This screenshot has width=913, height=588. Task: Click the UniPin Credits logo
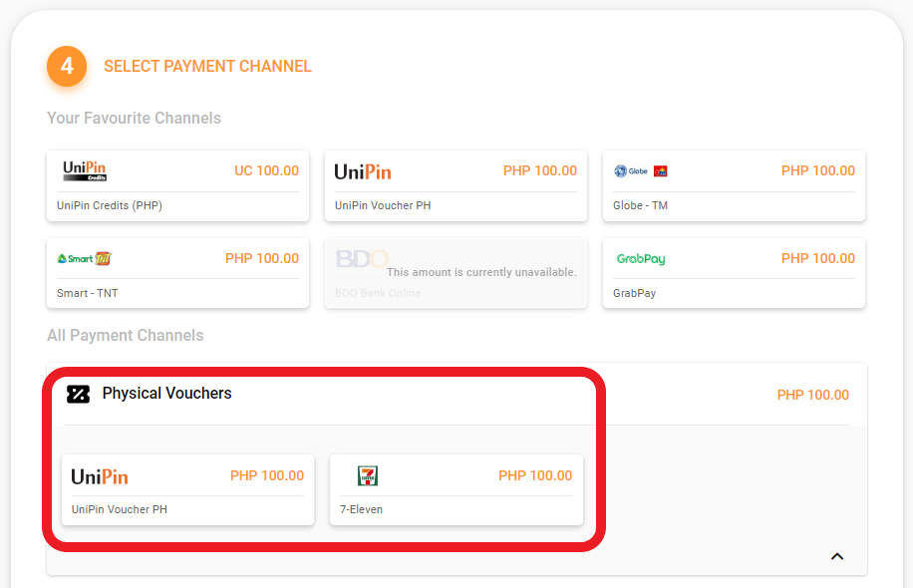tap(85, 170)
